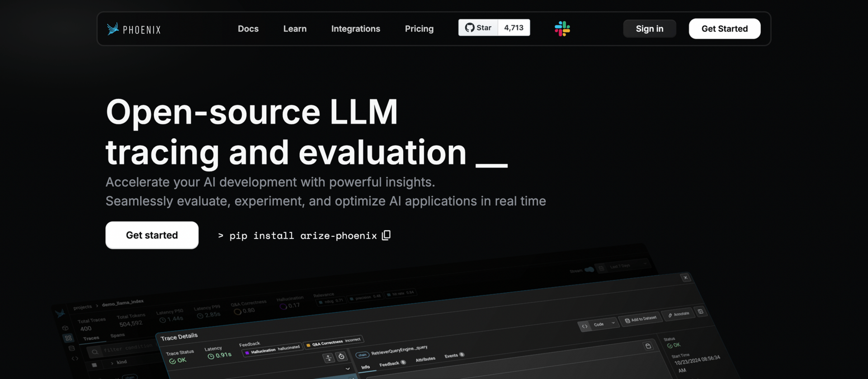Select the Info tab
Viewport: 868px width, 379px height.
click(x=365, y=367)
